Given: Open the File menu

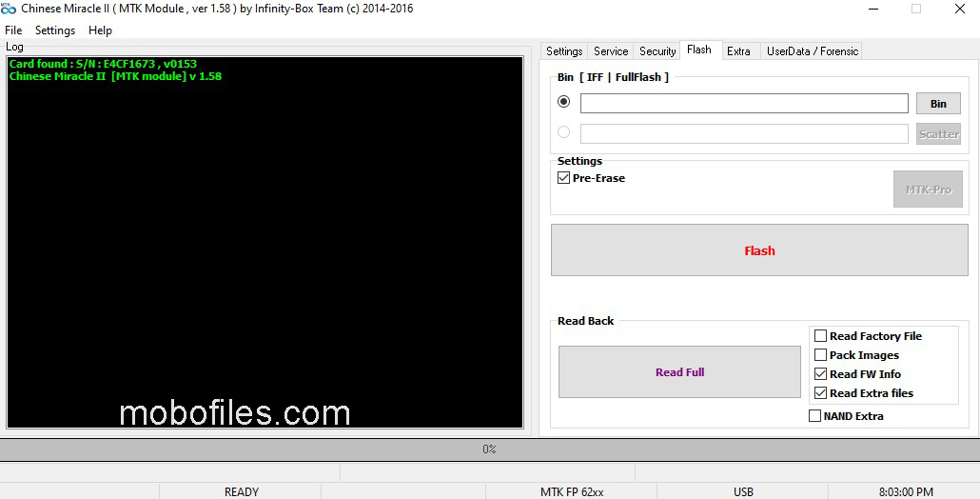Looking at the screenshot, I should pyautogui.click(x=13, y=30).
